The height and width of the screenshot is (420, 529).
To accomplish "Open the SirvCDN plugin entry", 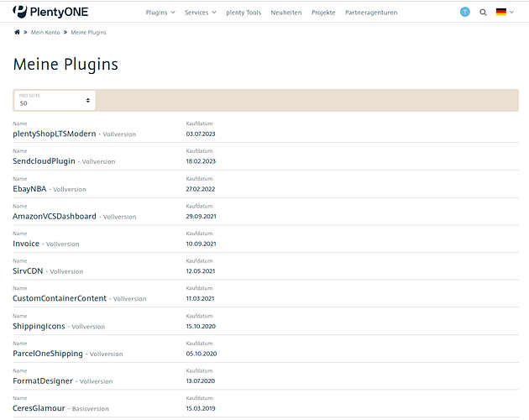I will pos(28,270).
